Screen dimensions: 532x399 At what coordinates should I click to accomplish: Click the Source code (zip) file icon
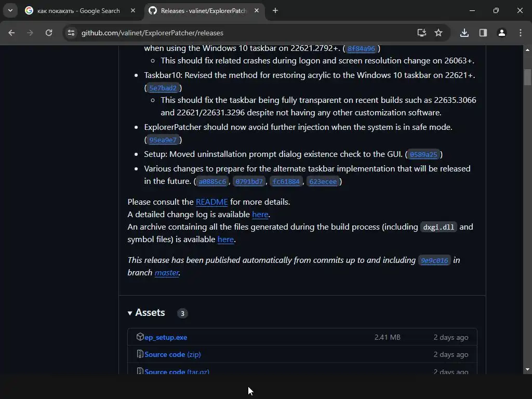140,354
